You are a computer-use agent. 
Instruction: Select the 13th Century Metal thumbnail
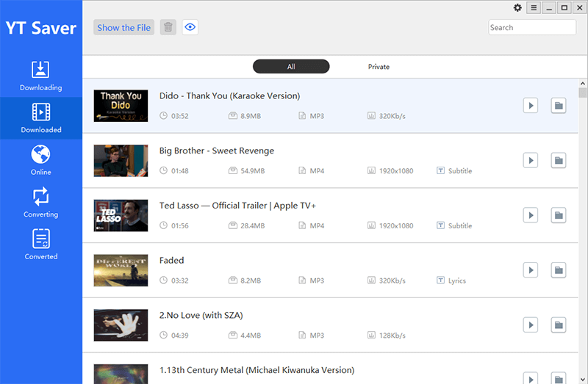(x=121, y=374)
